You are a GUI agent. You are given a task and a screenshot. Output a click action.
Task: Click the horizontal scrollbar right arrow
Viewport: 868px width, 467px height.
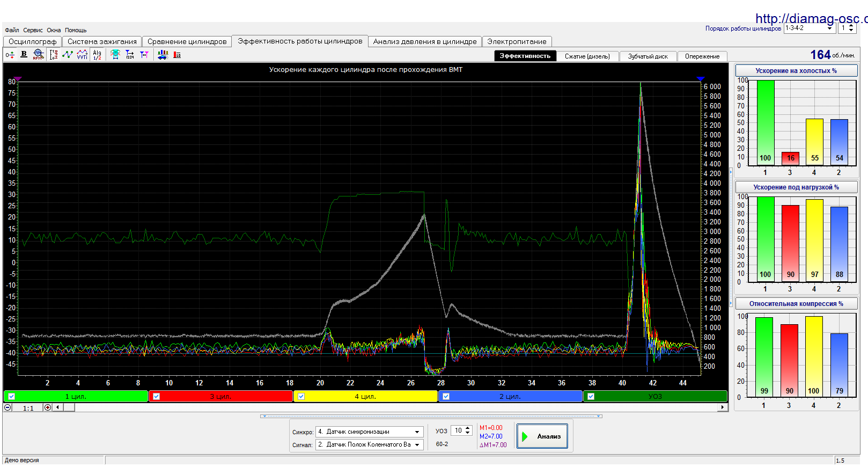[723, 407]
